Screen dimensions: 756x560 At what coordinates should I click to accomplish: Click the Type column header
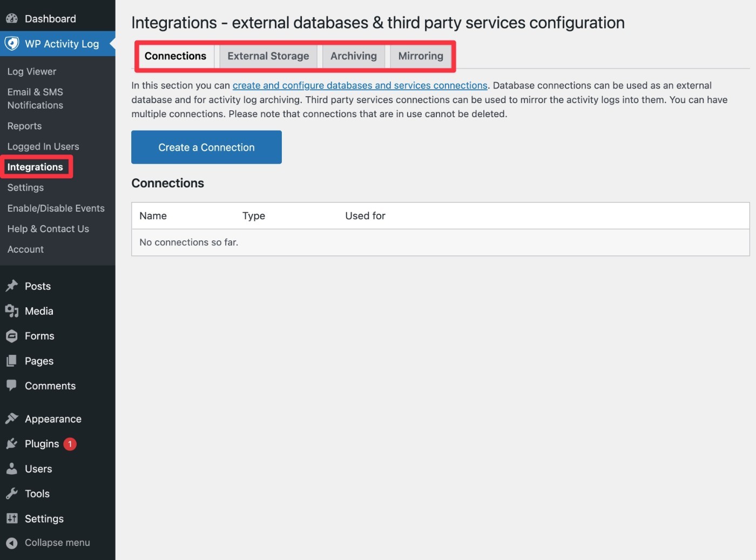pos(254,216)
